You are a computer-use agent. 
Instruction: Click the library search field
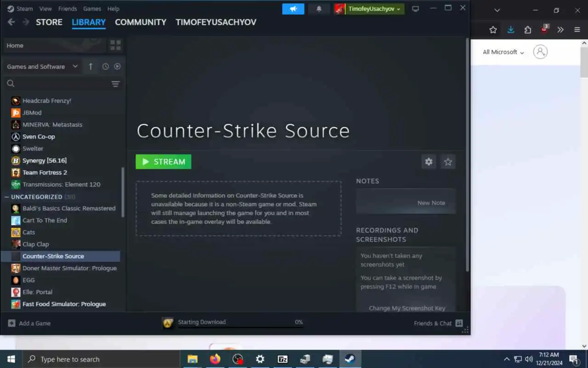click(57, 84)
